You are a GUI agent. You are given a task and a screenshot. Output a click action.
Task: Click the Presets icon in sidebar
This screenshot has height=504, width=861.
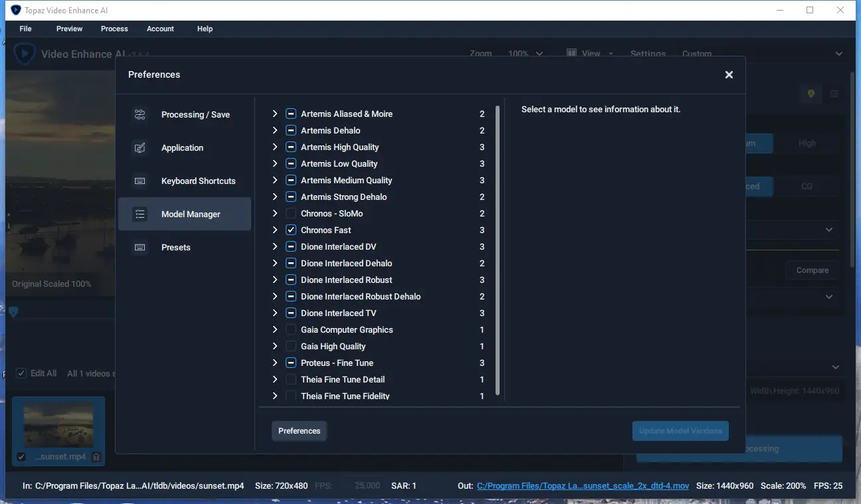pyautogui.click(x=140, y=247)
